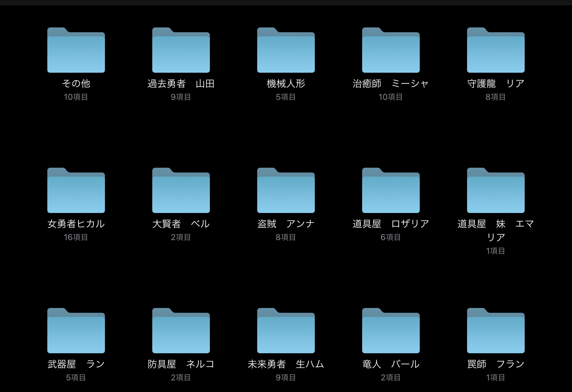Screen dimensions: 572x392
Task: Open the 大賢者 ベル folder icon
Action: 181,190
